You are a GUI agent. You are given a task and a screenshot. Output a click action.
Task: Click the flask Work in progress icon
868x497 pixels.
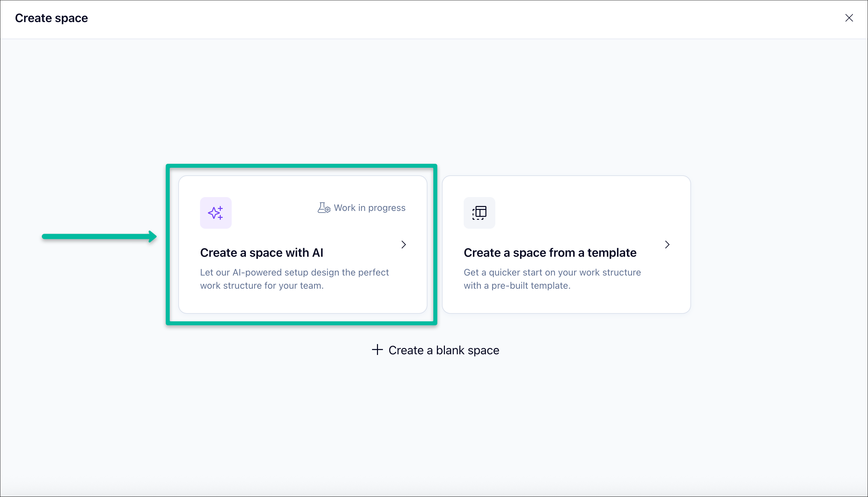tap(324, 208)
